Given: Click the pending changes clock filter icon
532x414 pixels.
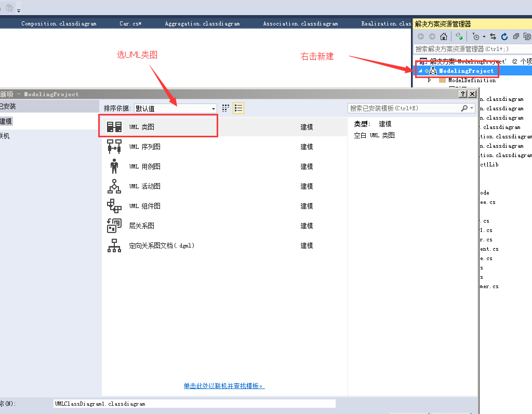Looking at the screenshot, I should (476, 36).
